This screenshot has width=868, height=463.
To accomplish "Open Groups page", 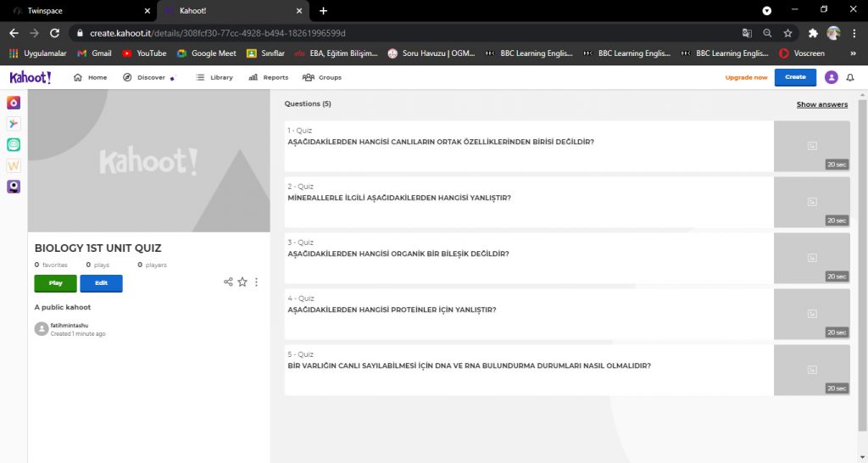I will 321,77.
